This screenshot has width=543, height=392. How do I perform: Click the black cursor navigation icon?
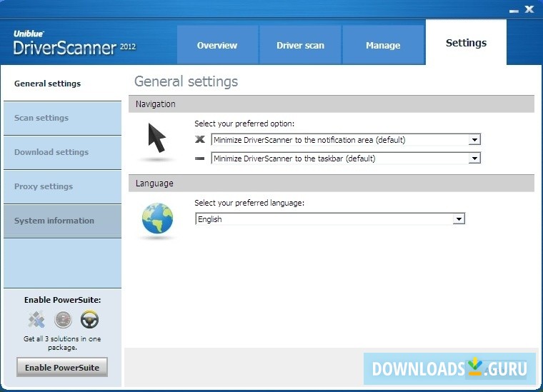157,138
